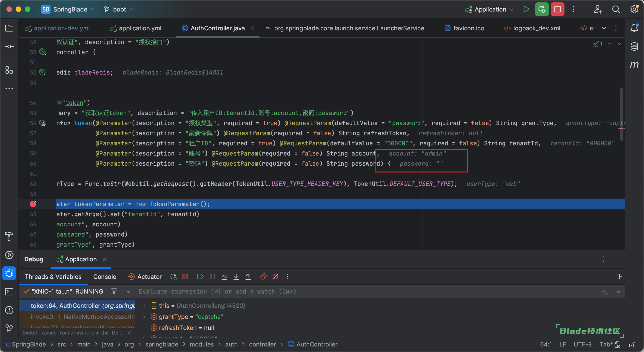Run the Application configuration
The width and height of the screenshot is (644, 352).
pyautogui.click(x=526, y=9)
